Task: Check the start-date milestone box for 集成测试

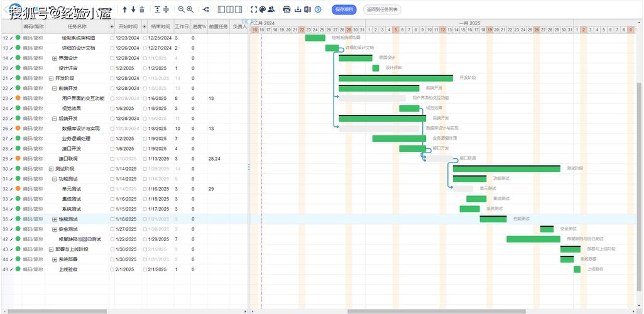Action: (x=112, y=199)
